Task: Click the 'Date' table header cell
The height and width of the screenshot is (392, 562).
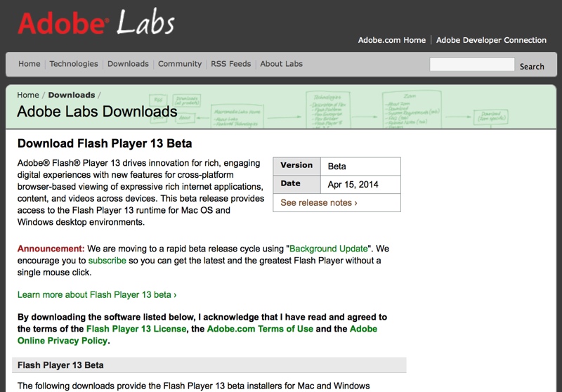Action: click(296, 185)
